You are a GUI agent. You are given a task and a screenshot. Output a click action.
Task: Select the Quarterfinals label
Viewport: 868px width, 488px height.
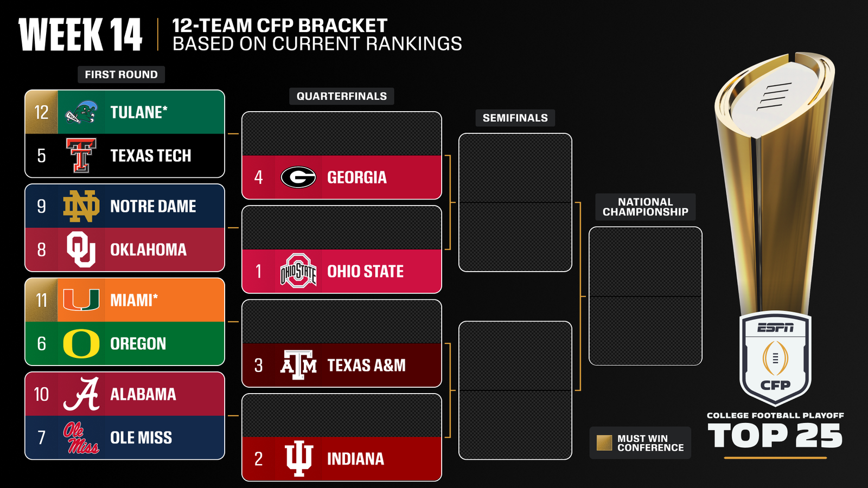[x=342, y=96]
